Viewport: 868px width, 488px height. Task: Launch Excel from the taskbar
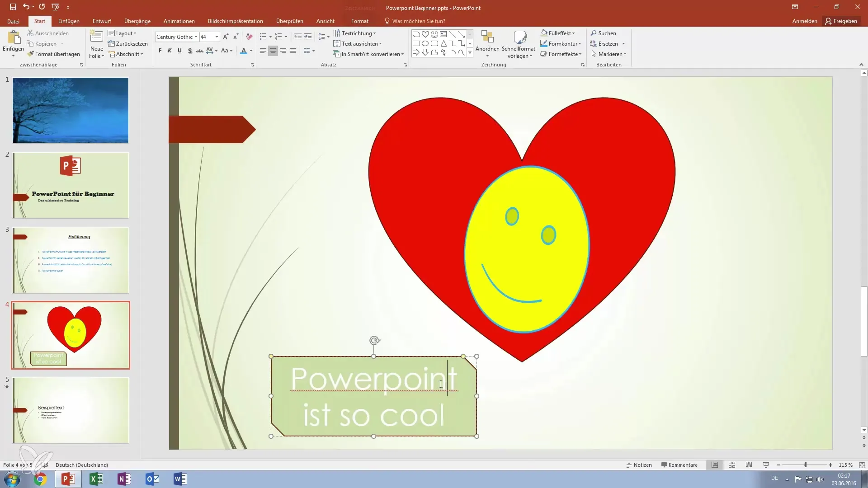(96, 479)
